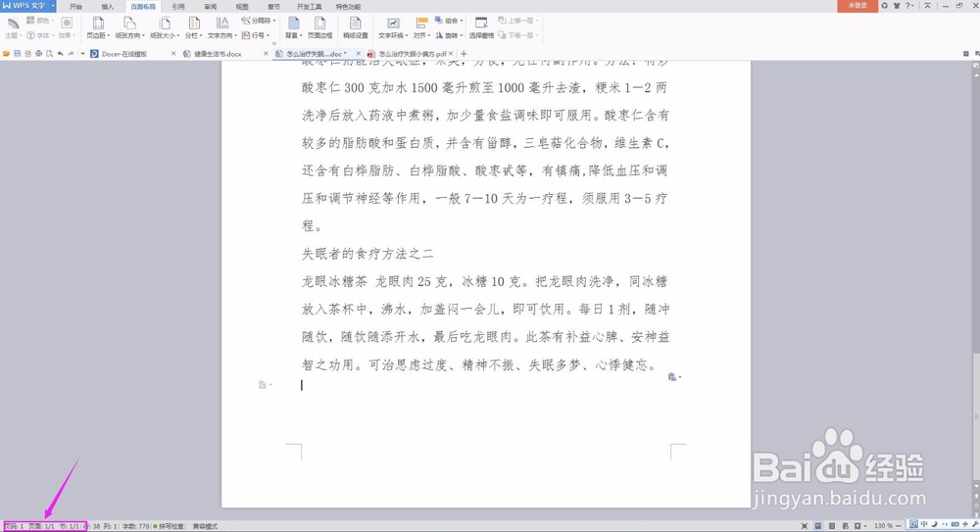Open the 字体 theme fonts option
980x532 pixels.
click(39, 35)
